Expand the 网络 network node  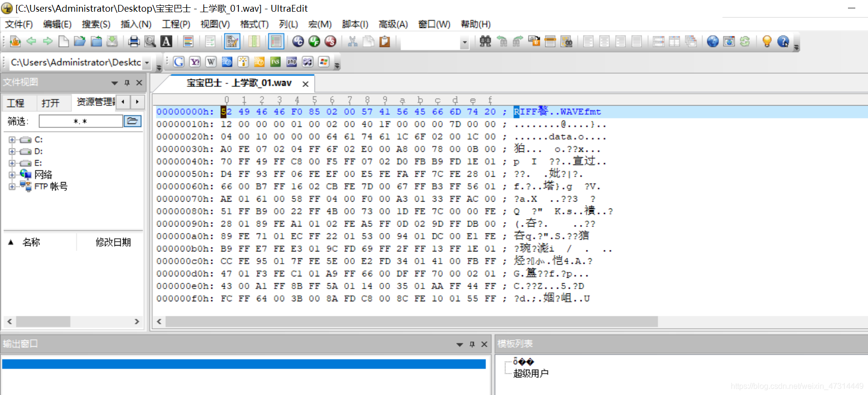12,175
